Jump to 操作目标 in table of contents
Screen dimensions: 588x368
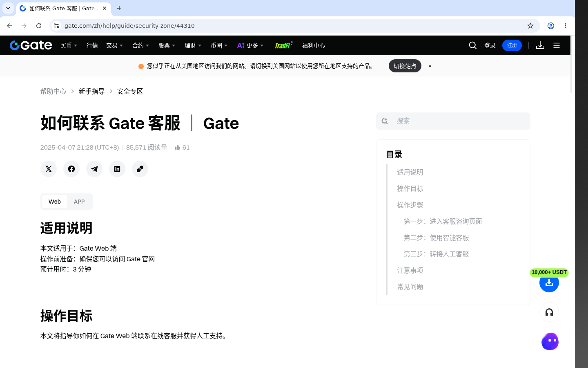[410, 188]
